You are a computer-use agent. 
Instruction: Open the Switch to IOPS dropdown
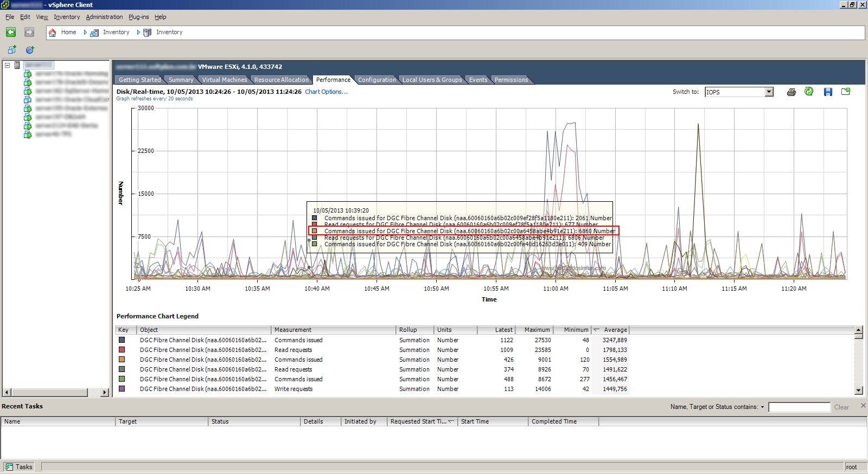(x=769, y=92)
